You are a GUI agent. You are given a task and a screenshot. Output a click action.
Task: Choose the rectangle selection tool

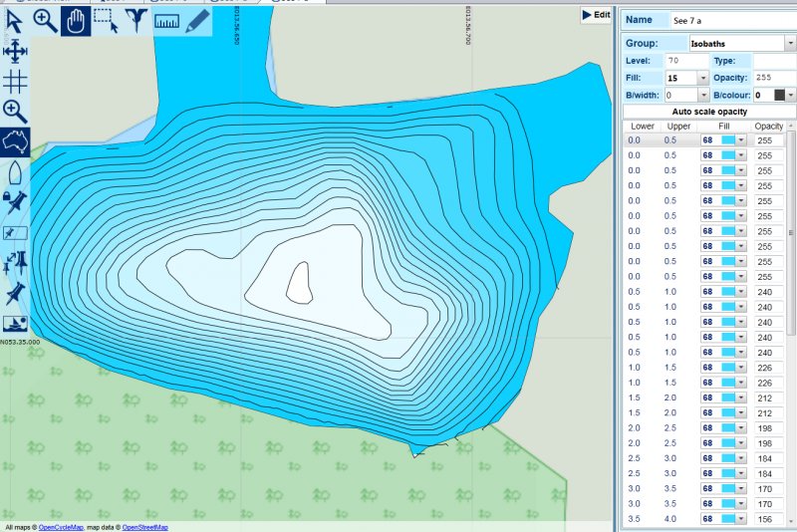[x=106, y=21]
